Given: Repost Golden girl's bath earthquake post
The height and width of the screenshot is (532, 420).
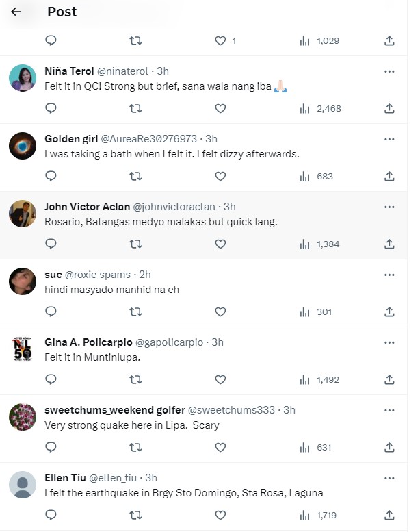Looking at the screenshot, I should (135, 176).
